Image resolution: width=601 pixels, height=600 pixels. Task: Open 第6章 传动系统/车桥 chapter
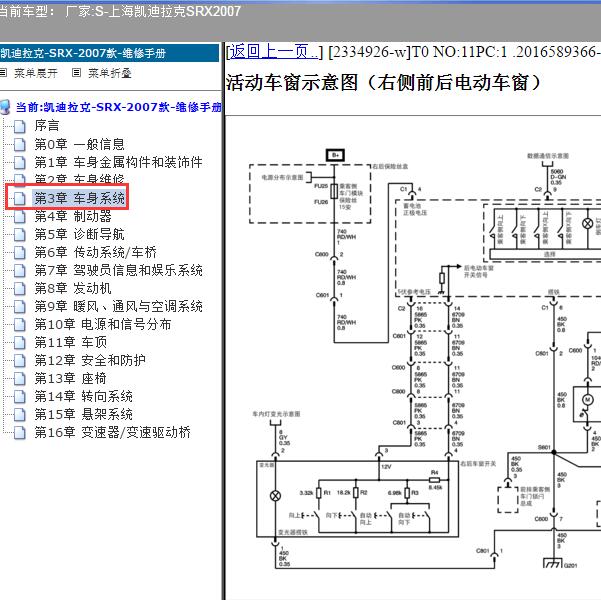click(x=95, y=252)
